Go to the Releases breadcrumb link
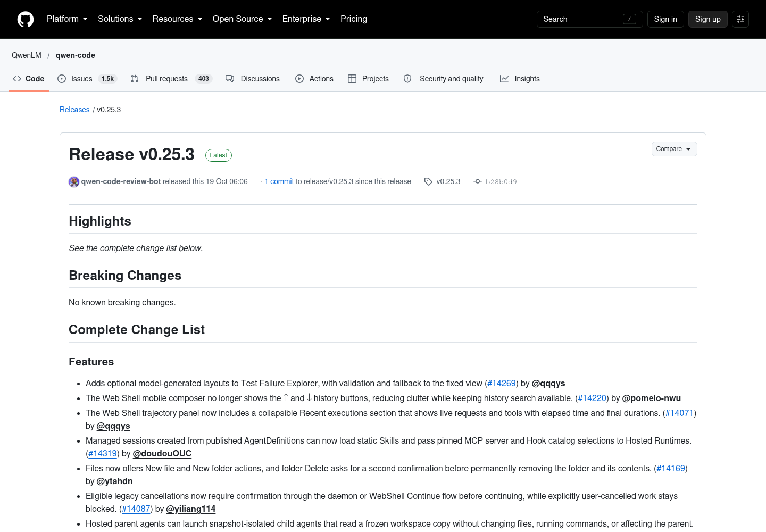The width and height of the screenshot is (766, 532). tap(74, 110)
